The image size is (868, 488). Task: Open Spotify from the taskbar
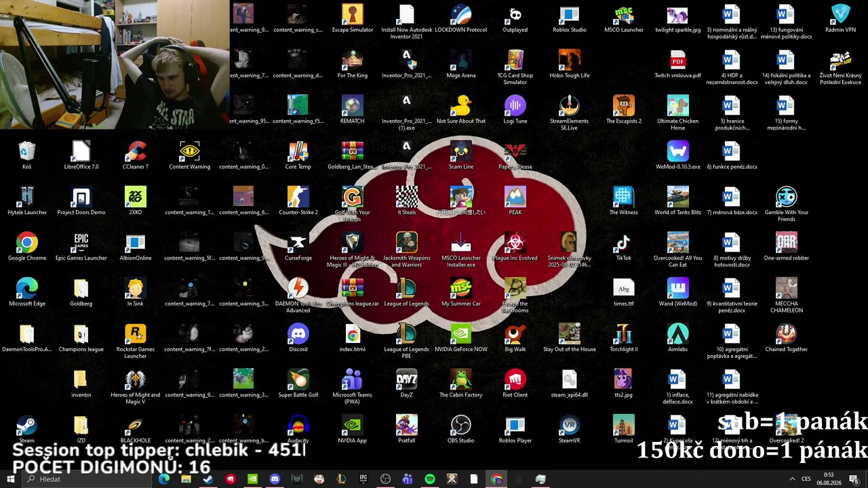click(x=430, y=479)
